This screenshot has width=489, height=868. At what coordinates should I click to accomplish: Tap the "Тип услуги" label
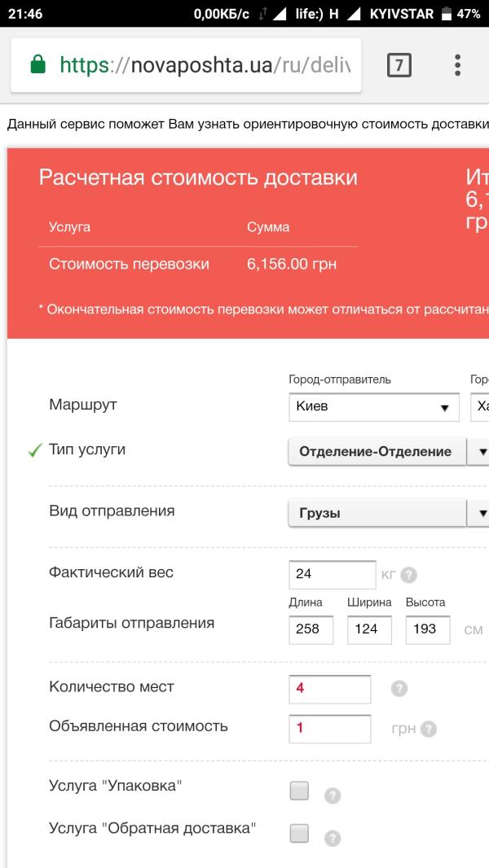click(87, 449)
